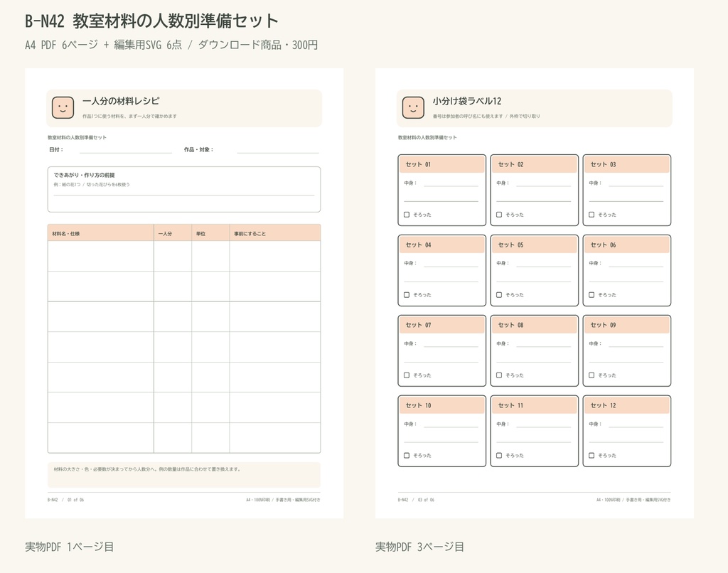The width and height of the screenshot is (728, 573).
Task: Click the 材料名・仕様 column header
Action: tap(101, 233)
